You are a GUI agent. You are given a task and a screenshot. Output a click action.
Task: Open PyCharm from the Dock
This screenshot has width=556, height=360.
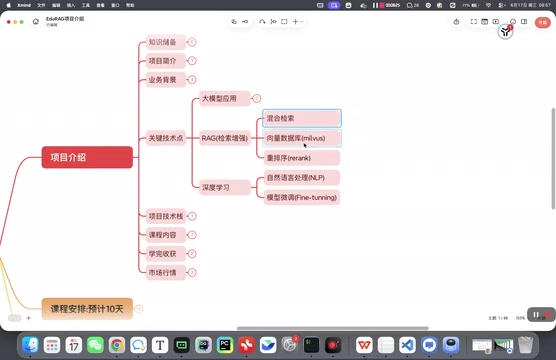pyautogui.click(x=225, y=345)
